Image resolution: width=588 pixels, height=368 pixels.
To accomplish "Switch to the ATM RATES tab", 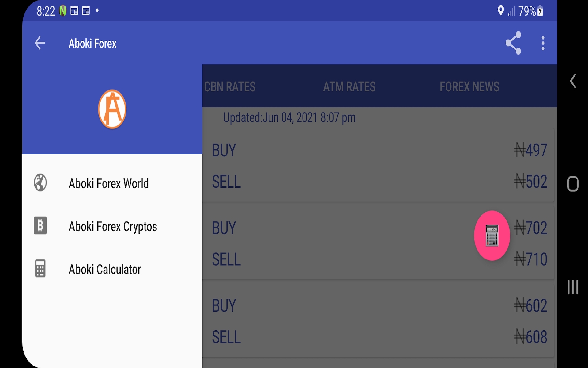I will [x=349, y=87].
